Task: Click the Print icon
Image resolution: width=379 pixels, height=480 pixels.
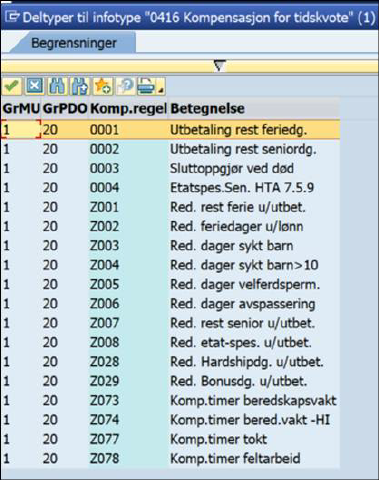Action: click(x=147, y=86)
